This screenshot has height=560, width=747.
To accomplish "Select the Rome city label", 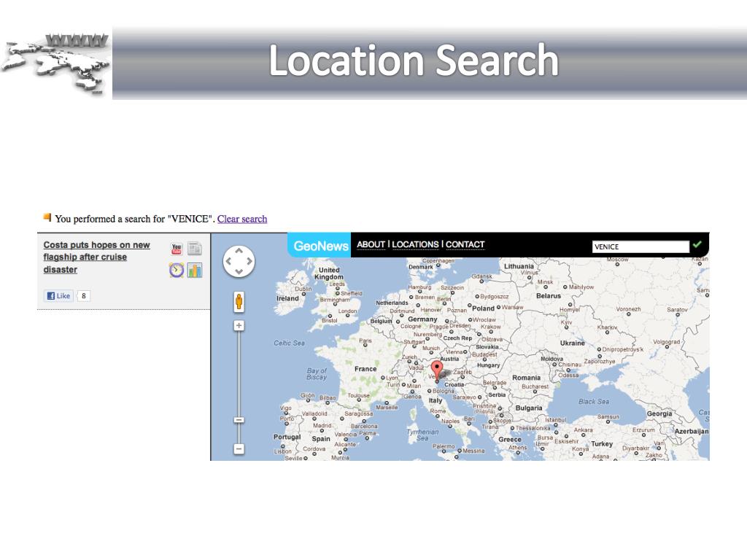I will [x=438, y=411].
